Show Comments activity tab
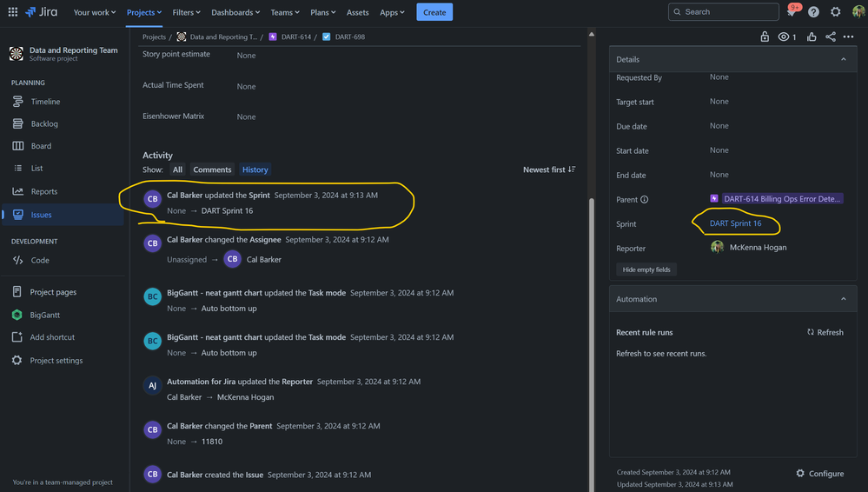 (212, 170)
